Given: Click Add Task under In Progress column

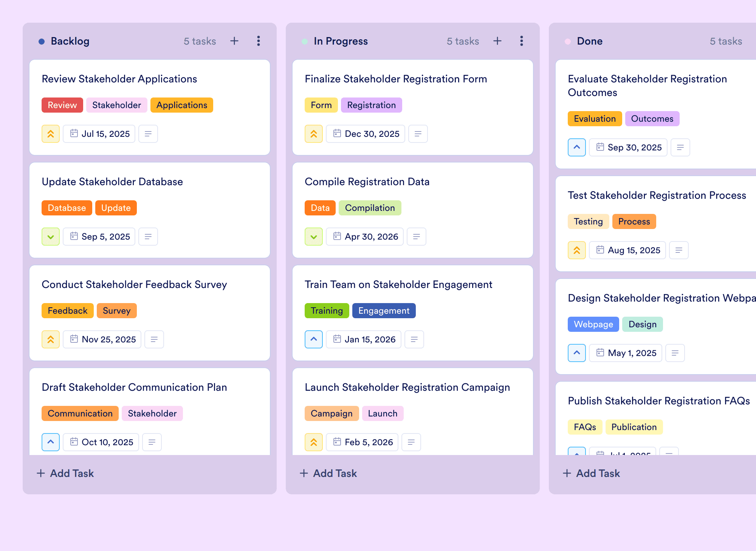Looking at the screenshot, I should coord(328,473).
